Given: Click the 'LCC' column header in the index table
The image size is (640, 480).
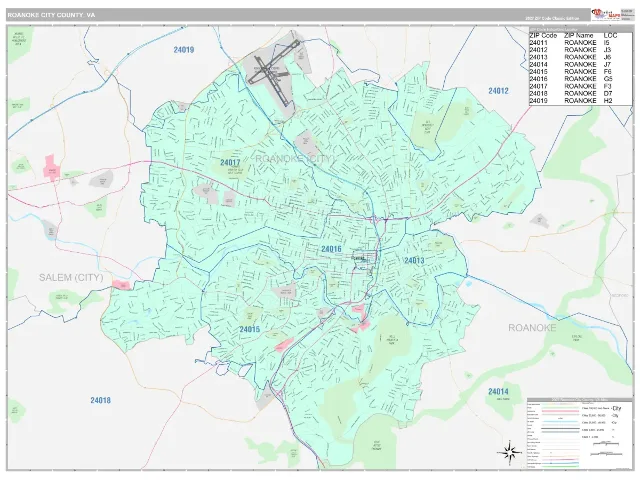Looking at the screenshot, I should click(x=610, y=36).
